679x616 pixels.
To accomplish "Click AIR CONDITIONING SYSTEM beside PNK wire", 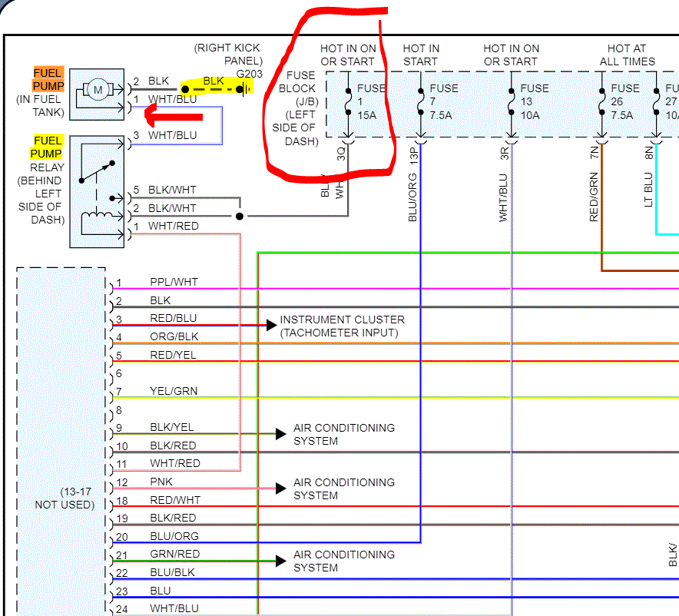I will tap(344, 489).
